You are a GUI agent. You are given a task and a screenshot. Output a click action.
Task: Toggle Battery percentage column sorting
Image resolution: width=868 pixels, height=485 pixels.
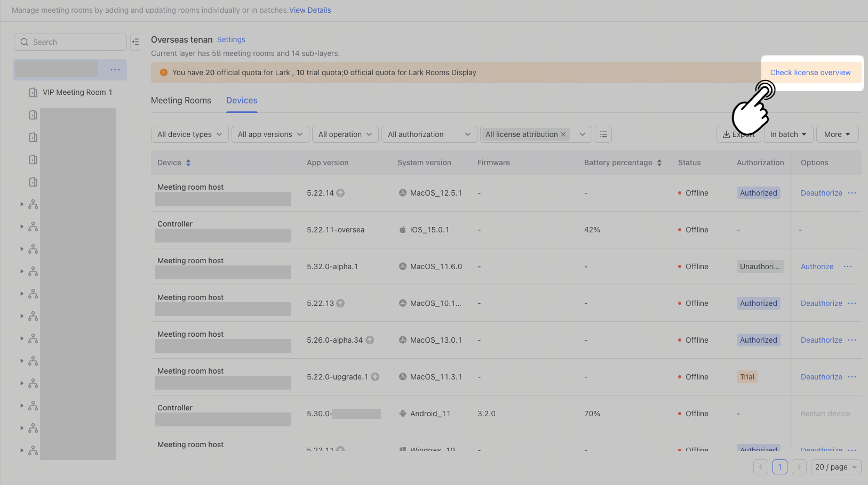pos(659,163)
